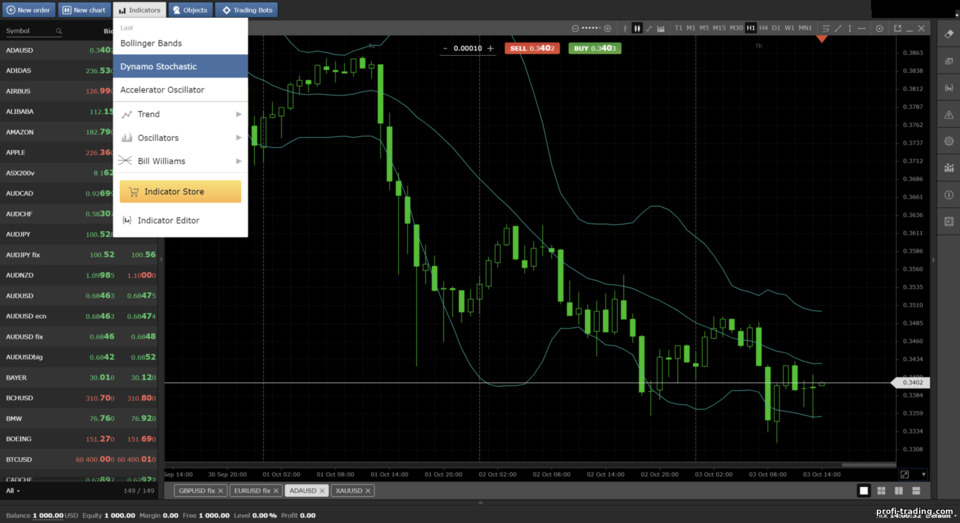Select Accelerator Oscillator indicator
The image size is (960, 523).
point(181,89)
